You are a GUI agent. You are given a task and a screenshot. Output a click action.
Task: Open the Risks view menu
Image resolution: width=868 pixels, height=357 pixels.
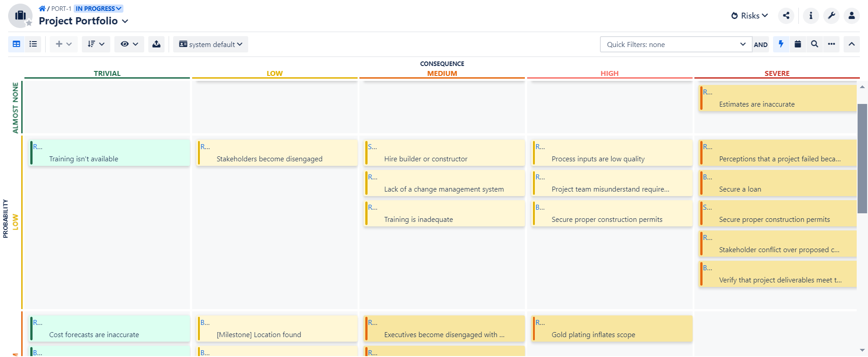(x=750, y=16)
